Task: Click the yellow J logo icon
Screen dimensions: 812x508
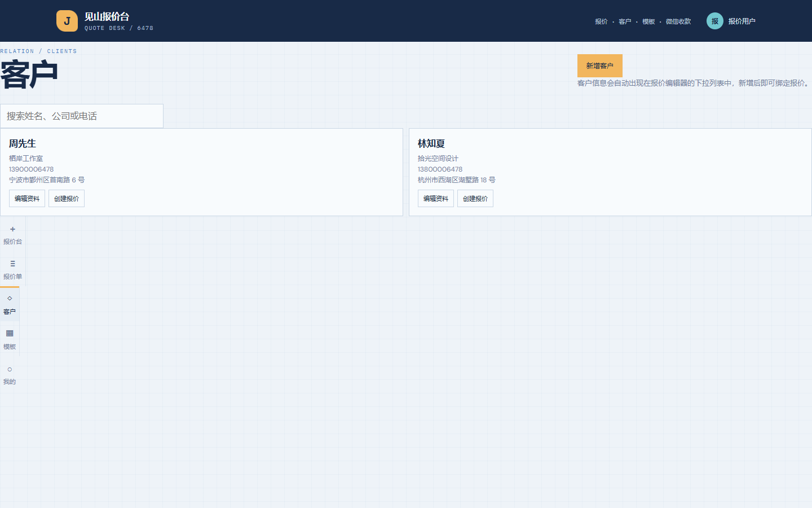Action: [67, 21]
